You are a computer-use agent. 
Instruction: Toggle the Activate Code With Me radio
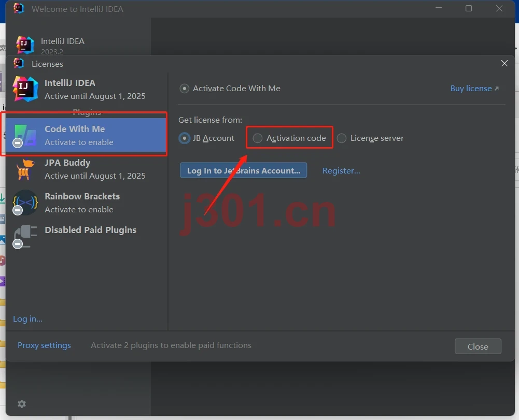pos(185,89)
